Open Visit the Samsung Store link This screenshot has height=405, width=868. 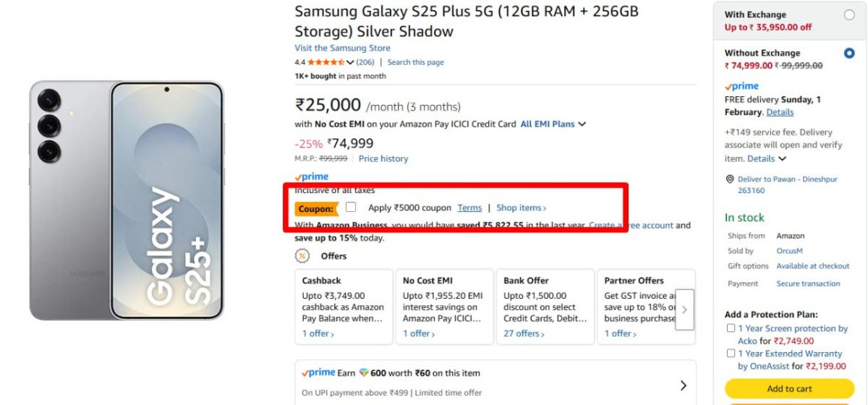(x=342, y=48)
